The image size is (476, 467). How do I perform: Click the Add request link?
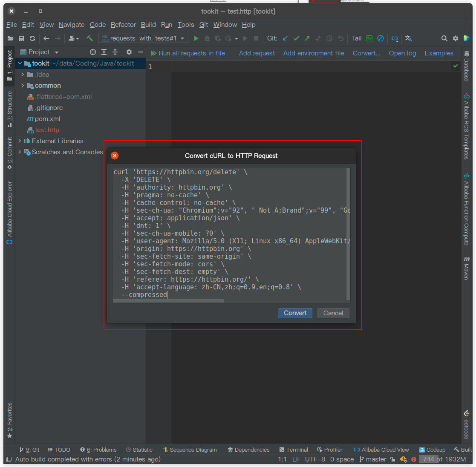(x=257, y=53)
